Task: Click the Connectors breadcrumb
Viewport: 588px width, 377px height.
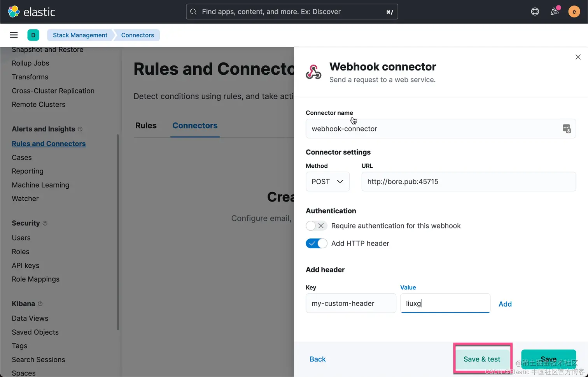Action: tap(138, 35)
